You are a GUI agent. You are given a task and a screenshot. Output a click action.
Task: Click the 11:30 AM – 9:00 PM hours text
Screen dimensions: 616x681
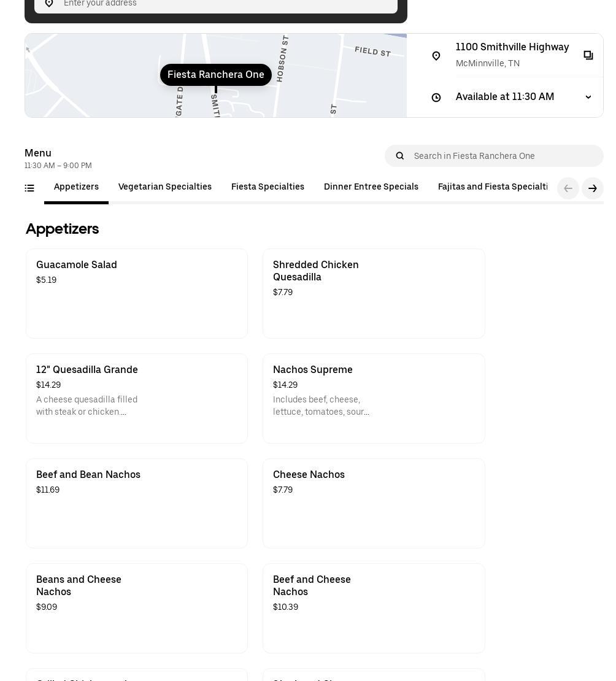[58, 166]
